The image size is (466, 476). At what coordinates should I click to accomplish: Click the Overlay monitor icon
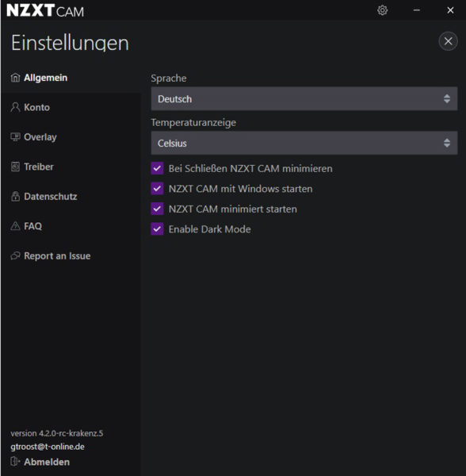point(15,137)
